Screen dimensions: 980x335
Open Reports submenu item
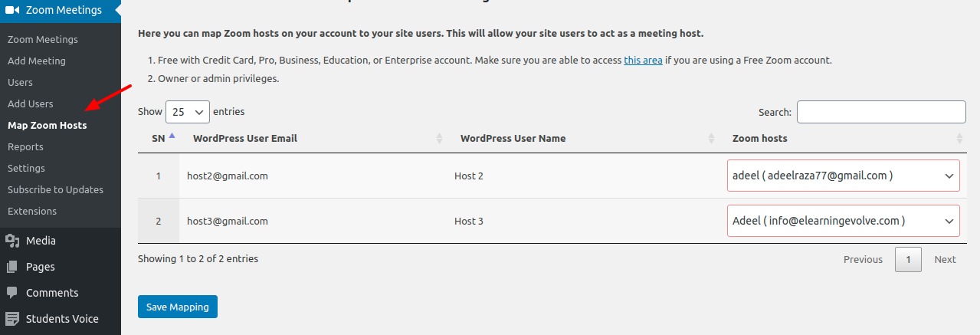(x=25, y=146)
